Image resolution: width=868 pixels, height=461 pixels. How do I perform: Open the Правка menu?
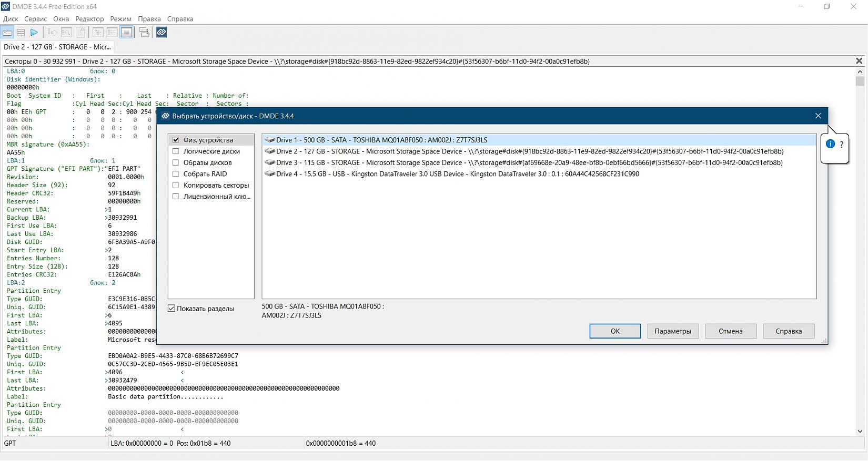(149, 19)
